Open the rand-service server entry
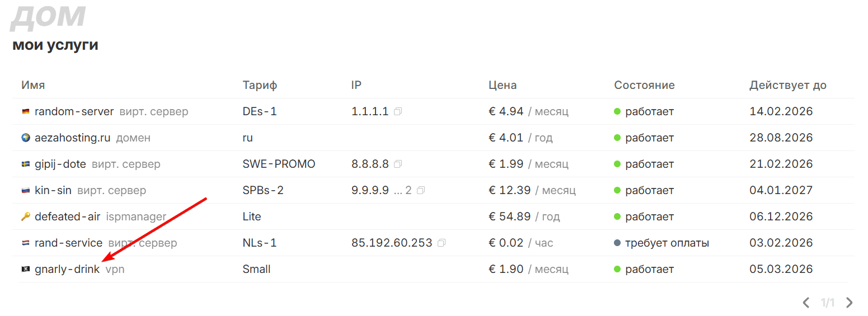 click(68, 243)
